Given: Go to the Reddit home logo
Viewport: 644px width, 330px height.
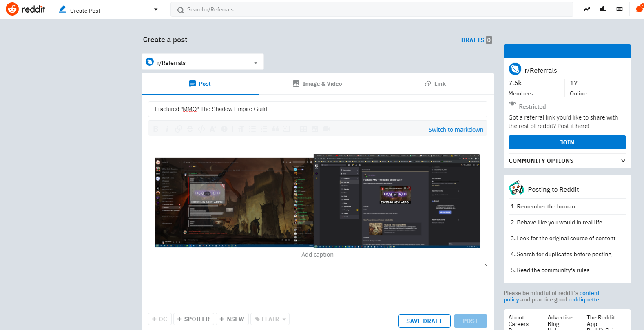Looking at the screenshot, I should coord(25,9).
